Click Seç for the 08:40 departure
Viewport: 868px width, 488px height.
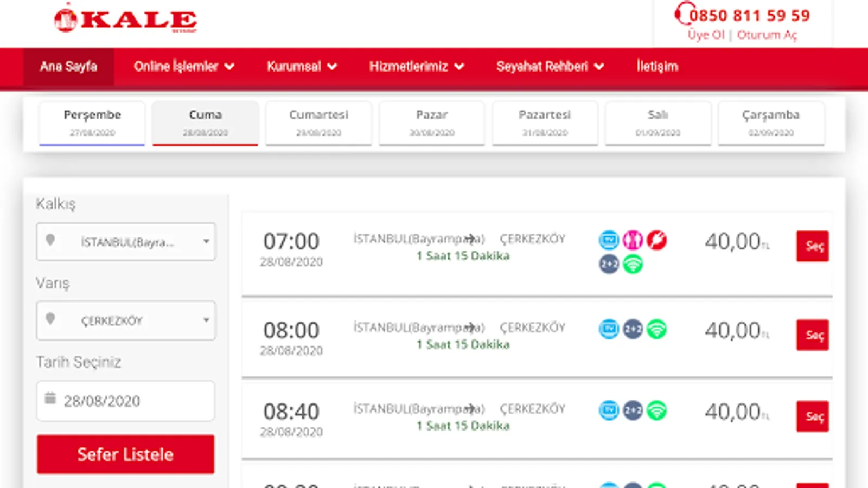(x=813, y=416)
